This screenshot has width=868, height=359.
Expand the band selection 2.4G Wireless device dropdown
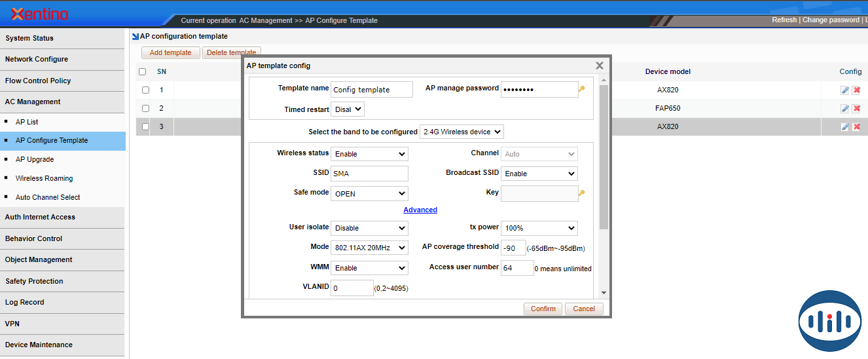click(461, 132)
